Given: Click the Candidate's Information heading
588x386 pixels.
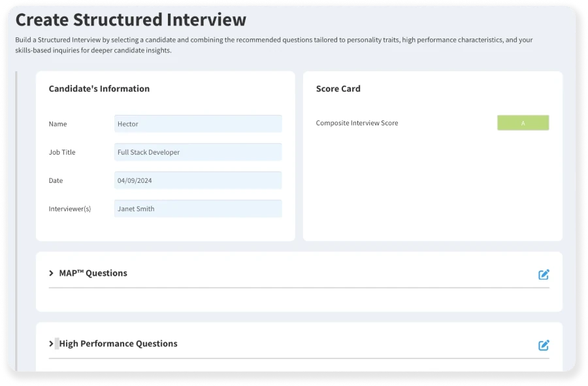Looking at the screenshot, I should pyautogui.click(x=99, y=89).
